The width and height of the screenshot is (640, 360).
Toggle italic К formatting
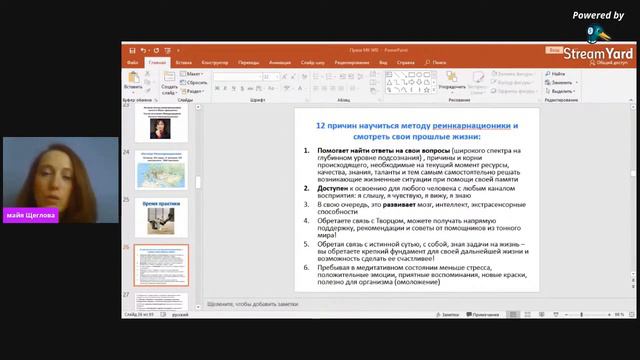pyautogui.click(x=225, y=88)
